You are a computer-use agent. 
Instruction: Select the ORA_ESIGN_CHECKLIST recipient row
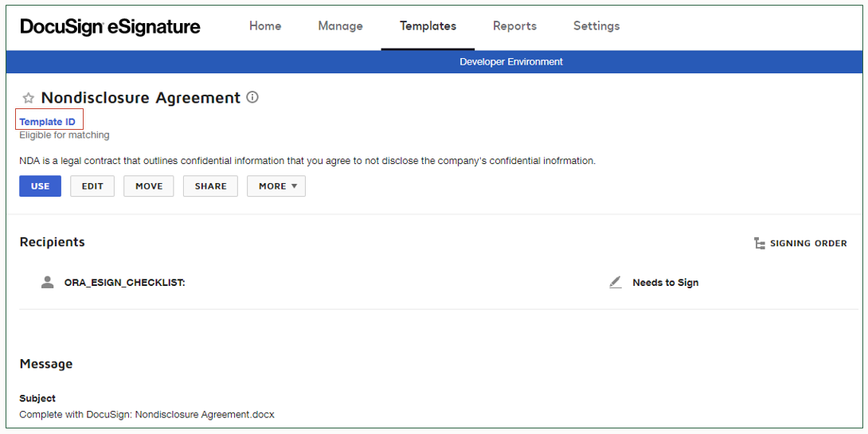(x=124, y=283)
